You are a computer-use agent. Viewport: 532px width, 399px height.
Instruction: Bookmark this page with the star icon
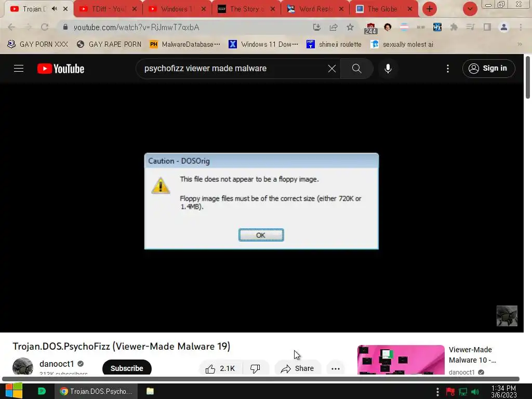click(x=350, y=27)
